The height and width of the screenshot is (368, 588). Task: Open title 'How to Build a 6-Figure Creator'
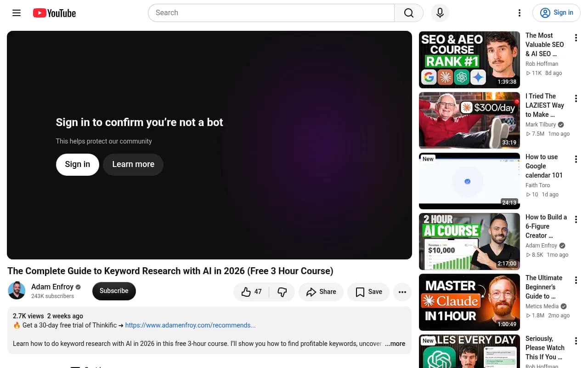point(546,226)
